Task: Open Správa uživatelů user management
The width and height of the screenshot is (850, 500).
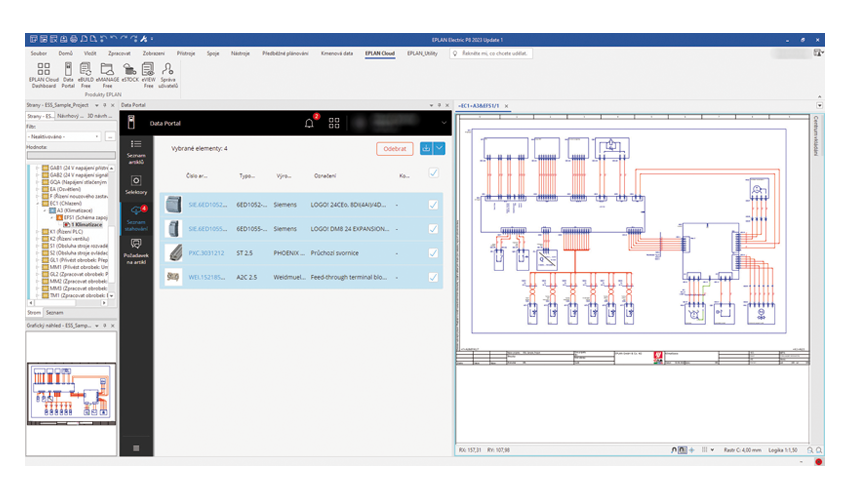Action: [168, 75]
